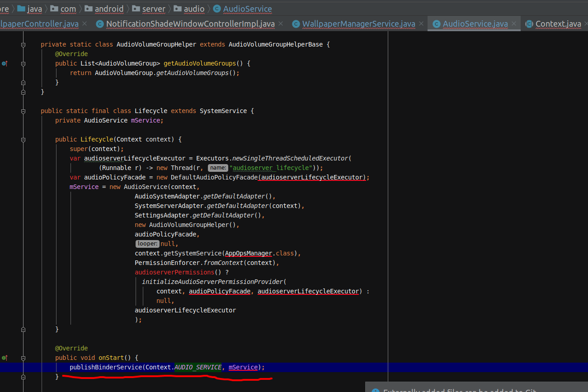Click the override gutter icon beside onStart
The image size is (588, 392).
click(5, 358)
